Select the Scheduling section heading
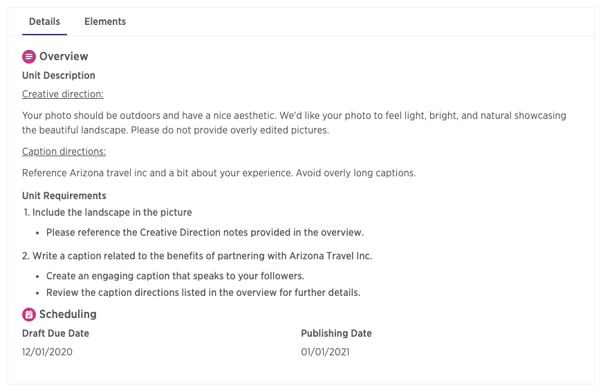603x392 pixels. [x=68, y=314]
